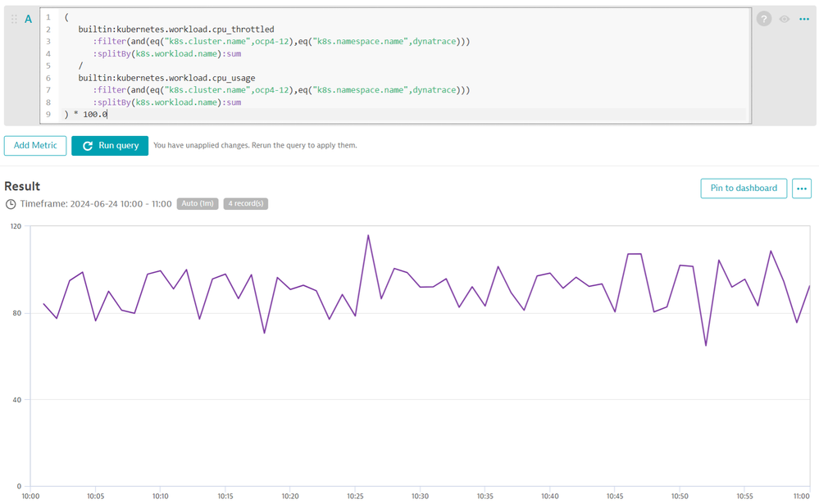Image resolution: width=819 pixels, height=504 pixels.
Task: Open metric A more options ellipsis
Action: [804, 20]
